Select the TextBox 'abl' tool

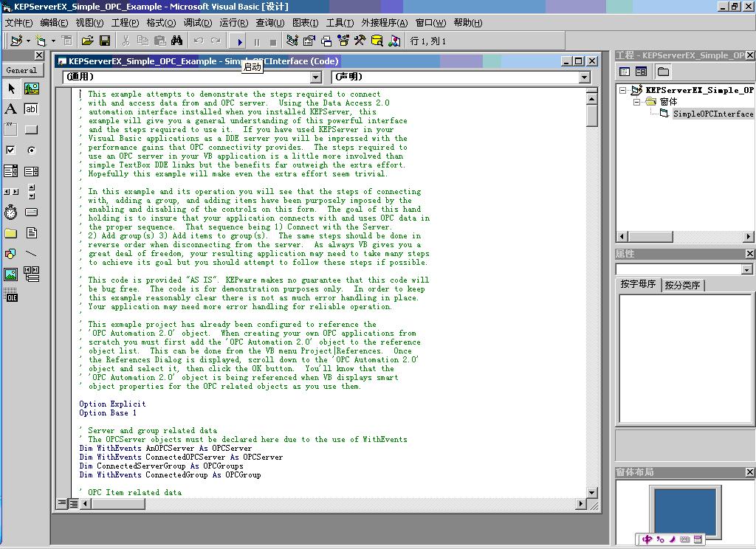click(x=31, y=109)
